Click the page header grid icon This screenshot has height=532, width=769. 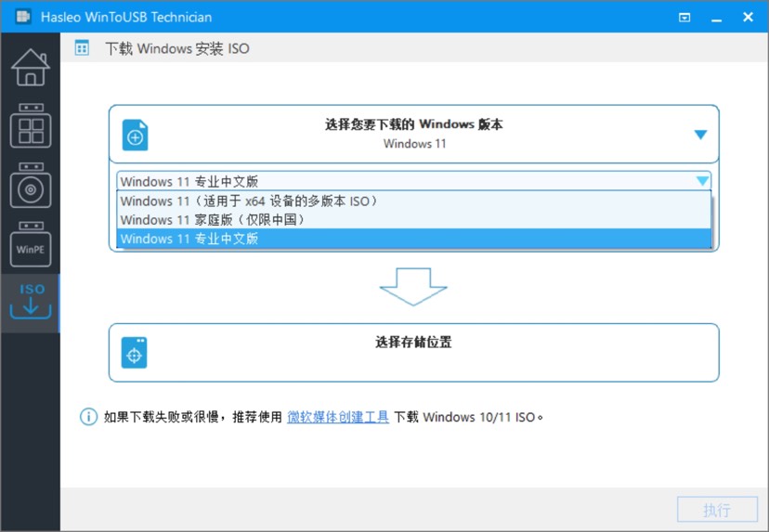[82, 47]
